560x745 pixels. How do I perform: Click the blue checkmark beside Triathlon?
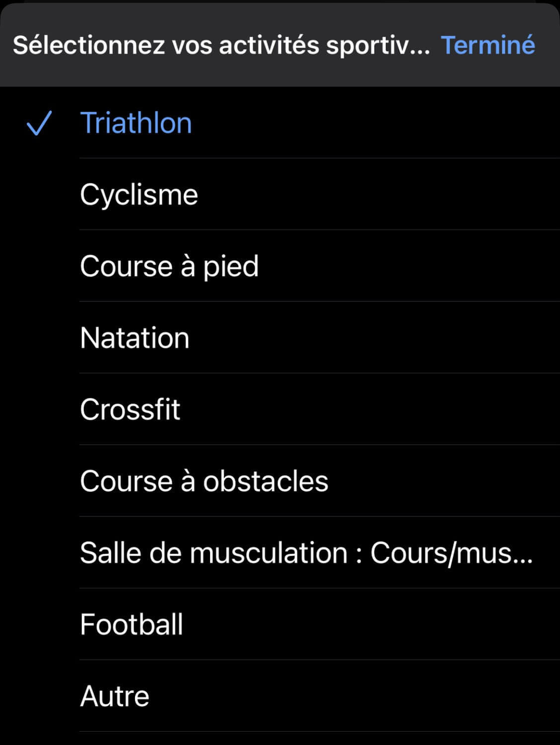pos(39,123)
